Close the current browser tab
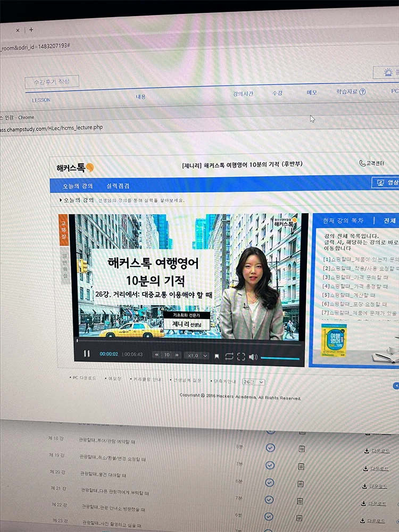This screenshot has width=399, height=532. [18, 30]
